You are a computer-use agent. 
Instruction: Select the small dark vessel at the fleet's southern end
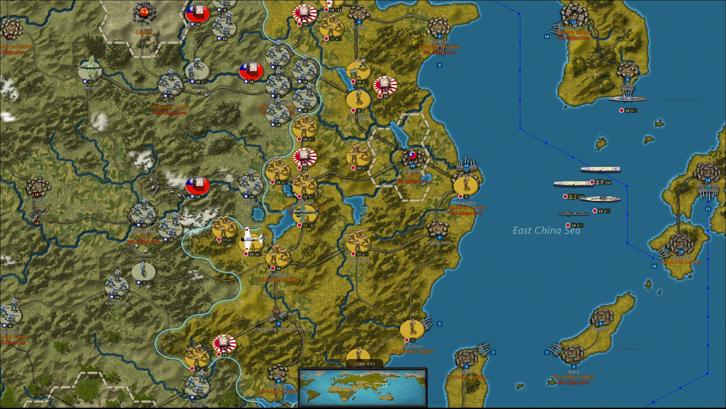(x=574, y=214)
